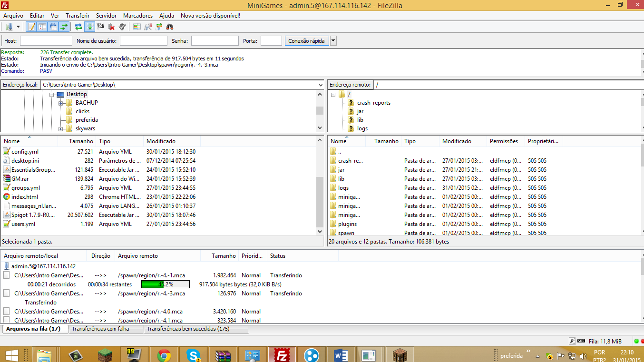Search for files with binoculars icon

click(x=170, y=27)
